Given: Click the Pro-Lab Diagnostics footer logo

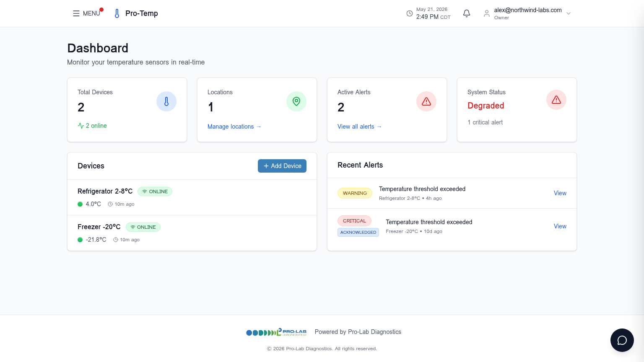Looking at the screenshot, I should 276,332.
